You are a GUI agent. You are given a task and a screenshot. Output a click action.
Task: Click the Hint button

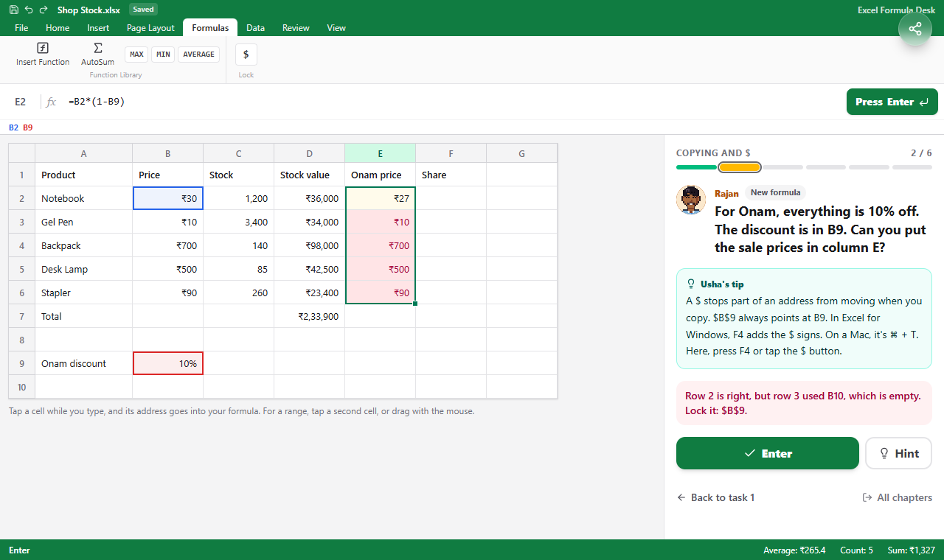point(898,453)
